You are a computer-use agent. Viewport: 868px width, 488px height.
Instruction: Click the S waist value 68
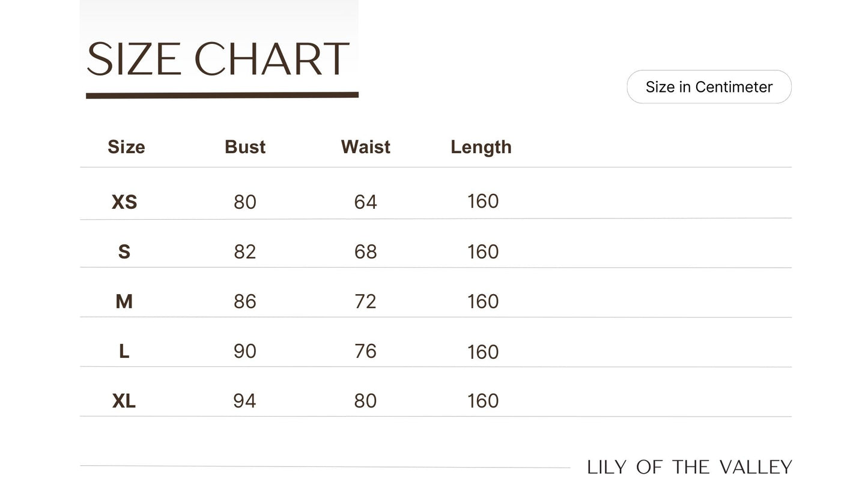365,252
